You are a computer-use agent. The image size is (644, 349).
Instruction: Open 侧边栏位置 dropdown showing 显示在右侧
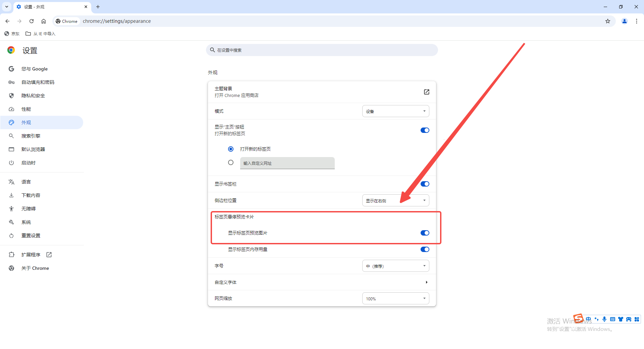click(x=396, y=200)
